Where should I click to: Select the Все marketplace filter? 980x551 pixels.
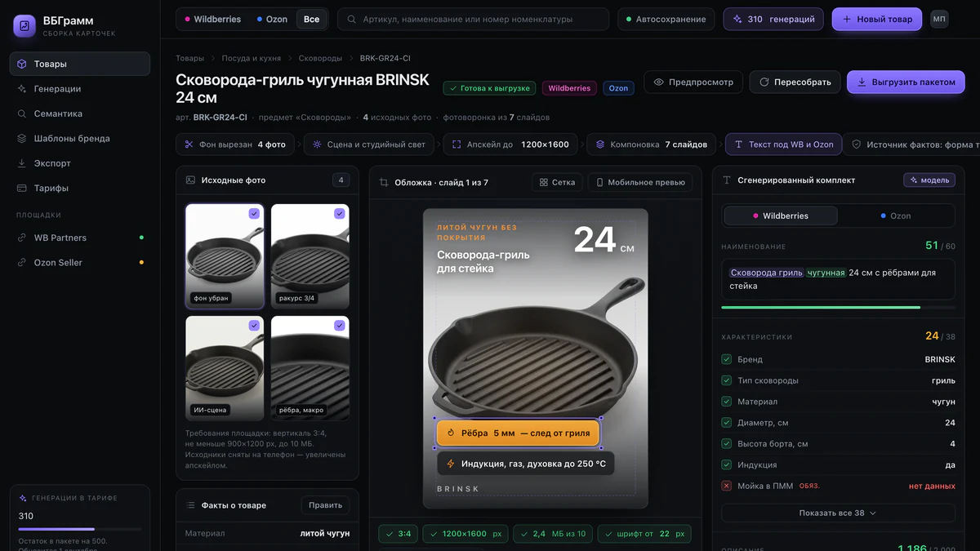point(311,19)
